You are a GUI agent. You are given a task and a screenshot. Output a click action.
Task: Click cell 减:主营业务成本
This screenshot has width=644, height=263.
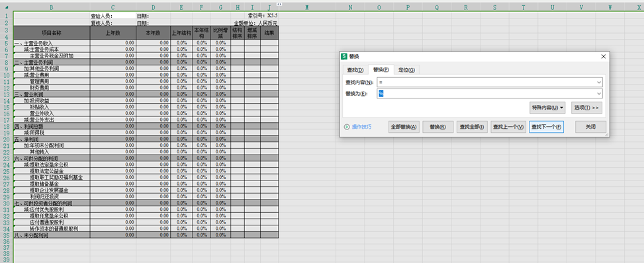[x=52, y=50]
